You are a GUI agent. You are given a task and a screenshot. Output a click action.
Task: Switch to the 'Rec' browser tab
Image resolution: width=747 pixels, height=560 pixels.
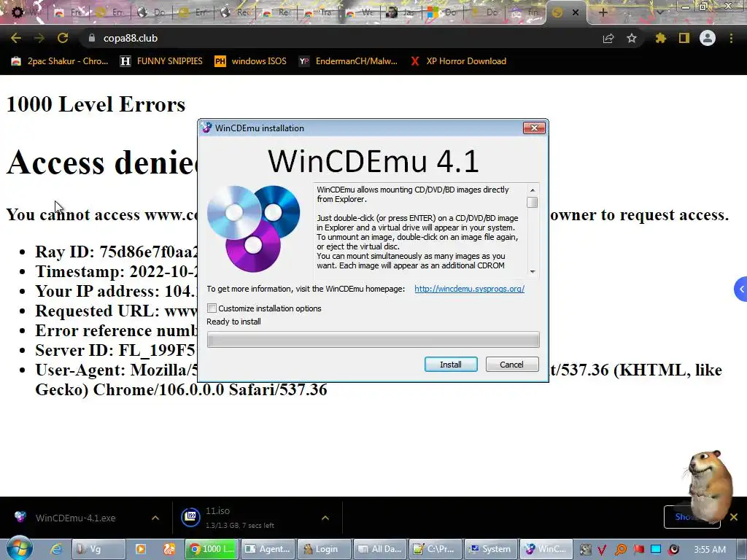(234, 12)
